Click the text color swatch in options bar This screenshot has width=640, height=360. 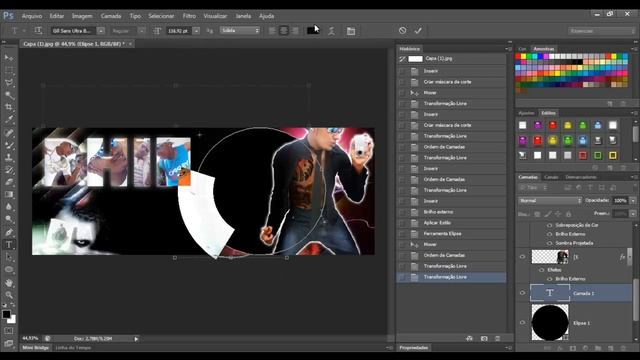pyautogui.click(x=313, y=30)
